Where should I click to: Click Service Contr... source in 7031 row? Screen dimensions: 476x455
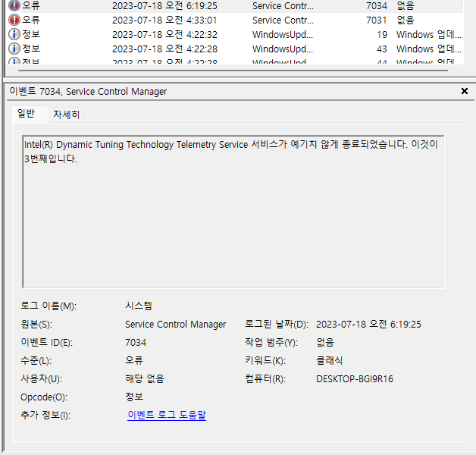tap(283, 20)
